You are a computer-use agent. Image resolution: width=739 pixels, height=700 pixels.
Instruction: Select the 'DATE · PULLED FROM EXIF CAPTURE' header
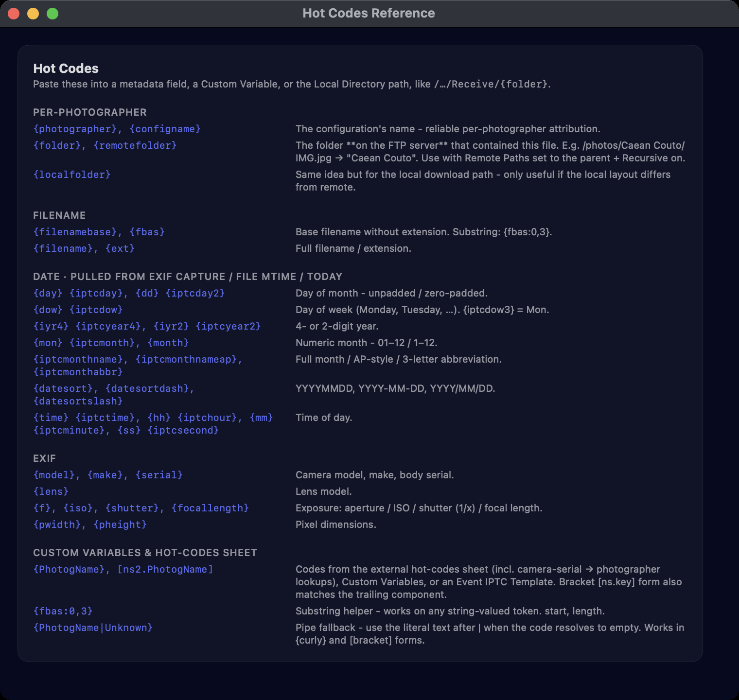(188, 277)
